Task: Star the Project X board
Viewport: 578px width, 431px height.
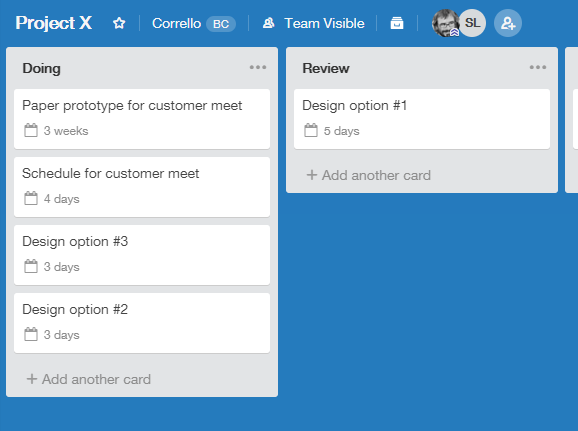Action: (x=119, y=23)
